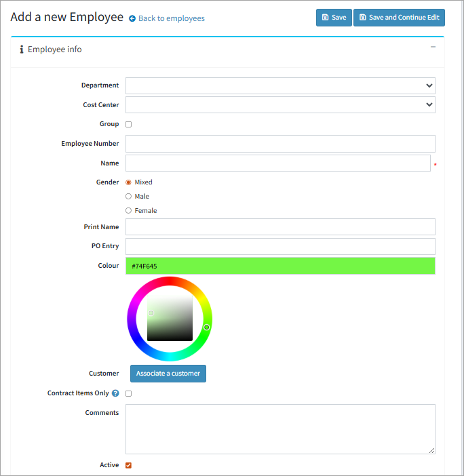The image size is (464, 476).
Task: Click the Contract Items Only help icon
Action: (x=115, y=393)
